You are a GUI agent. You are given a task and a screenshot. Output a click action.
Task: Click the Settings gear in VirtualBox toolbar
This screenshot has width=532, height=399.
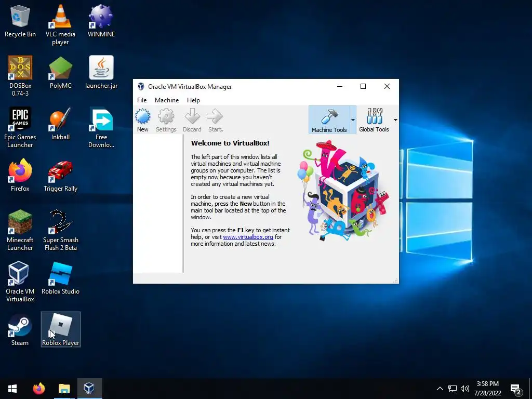click(166, 120)
